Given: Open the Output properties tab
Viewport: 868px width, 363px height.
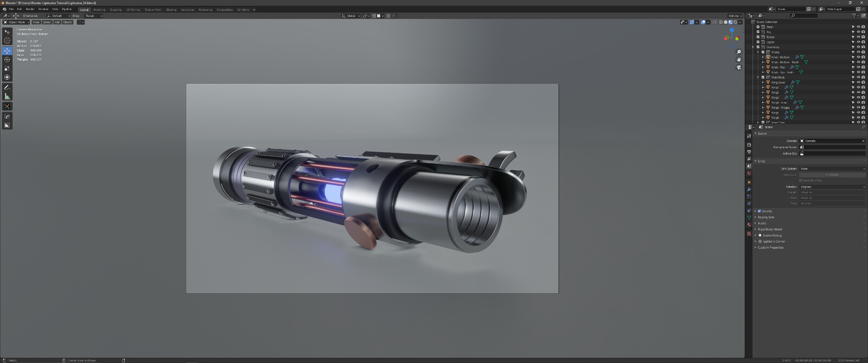Looking at the screenshot, I should 749,152.
